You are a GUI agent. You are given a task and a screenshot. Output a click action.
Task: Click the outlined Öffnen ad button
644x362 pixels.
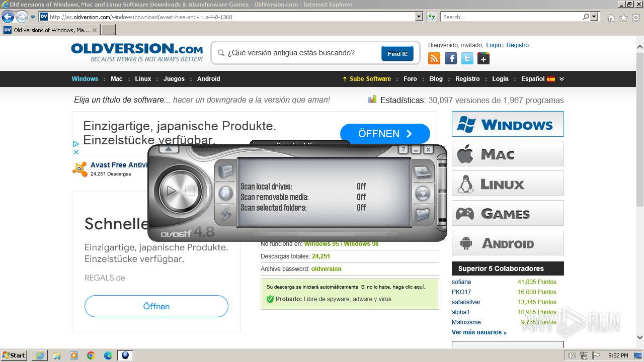[x=156, y=306]
